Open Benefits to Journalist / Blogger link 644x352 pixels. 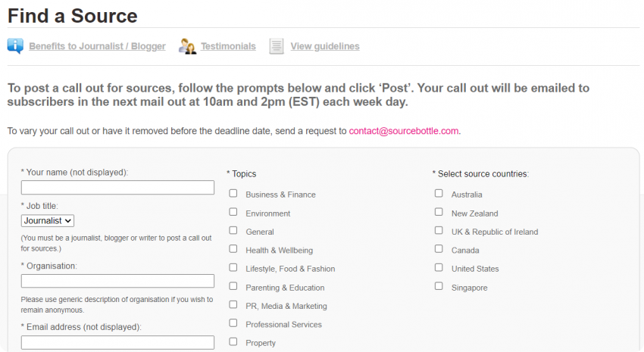click(97, 46)
